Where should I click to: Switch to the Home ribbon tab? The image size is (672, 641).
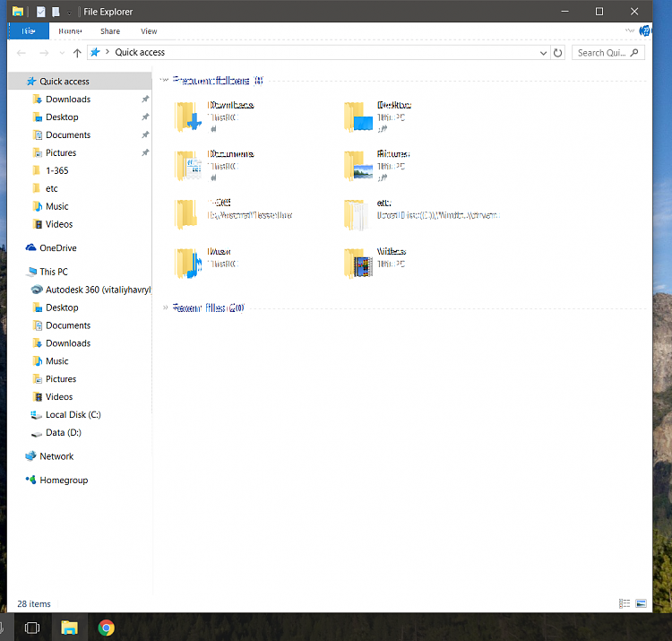pyautogui.click(x=70, y=30)
